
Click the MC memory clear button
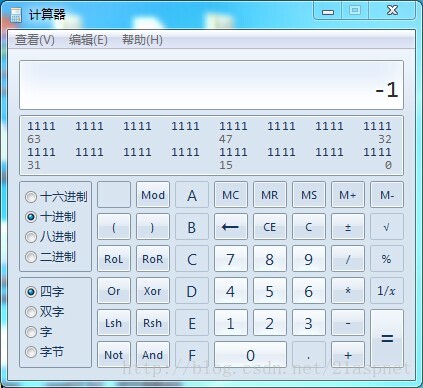point(231,195)
